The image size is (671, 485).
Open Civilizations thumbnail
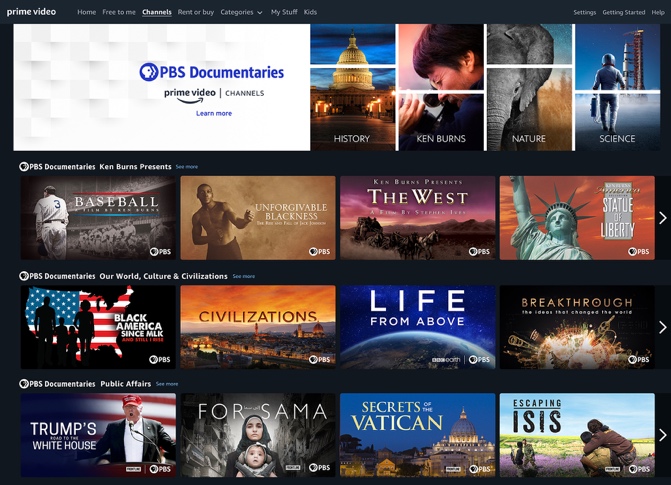coord(258,327)
